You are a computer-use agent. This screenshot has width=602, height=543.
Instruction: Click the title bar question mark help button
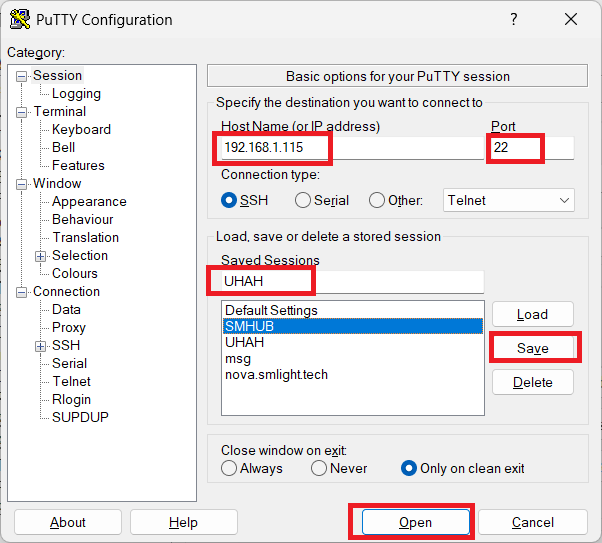[x=514, y=20]
